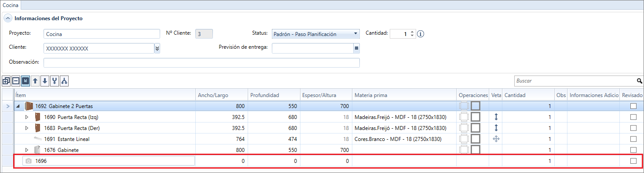Open the Cliente dropdown arrow
The width and height of the screenshot is (644, 173).
click(x=157, y=48)
